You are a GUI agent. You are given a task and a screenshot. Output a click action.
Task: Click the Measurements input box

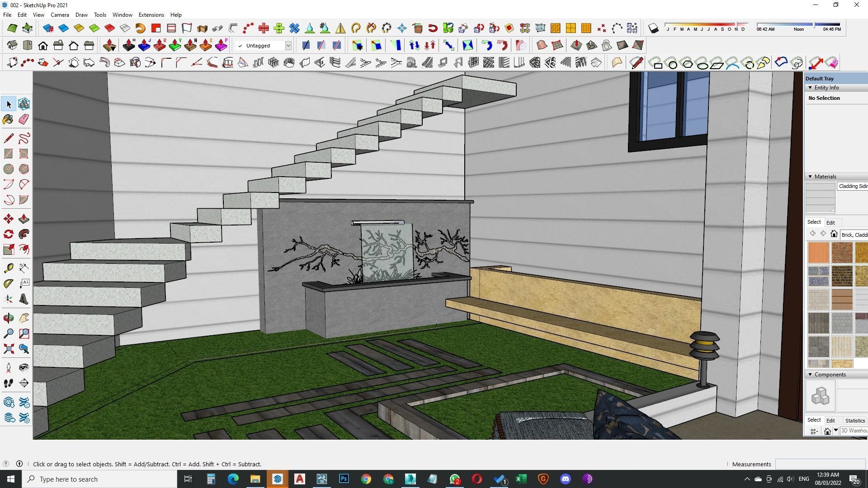[820, 464]
